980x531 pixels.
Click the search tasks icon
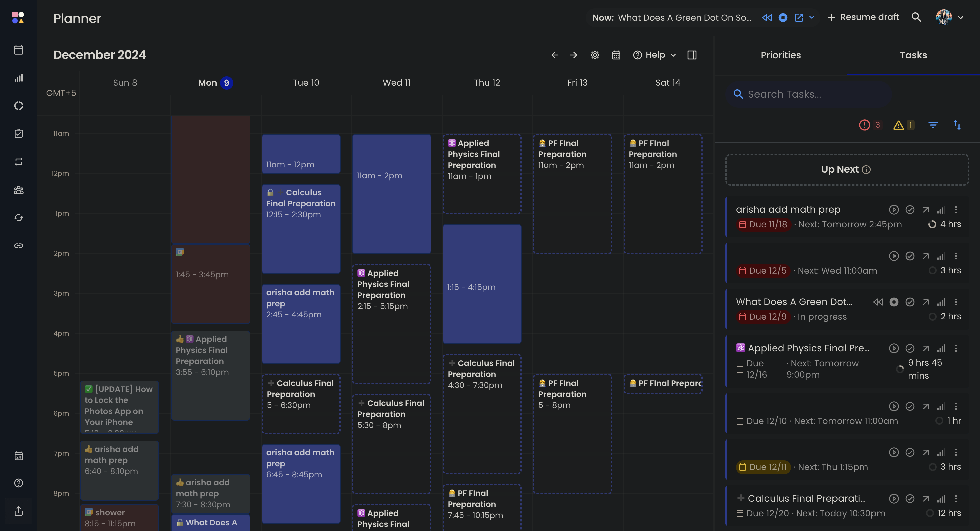pyautogui.click(x=738, y=94)
